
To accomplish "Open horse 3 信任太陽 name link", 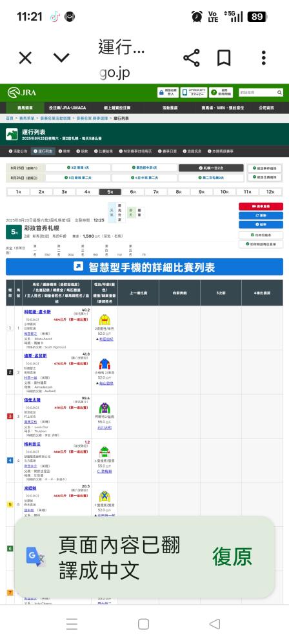I will coord(32,400).
